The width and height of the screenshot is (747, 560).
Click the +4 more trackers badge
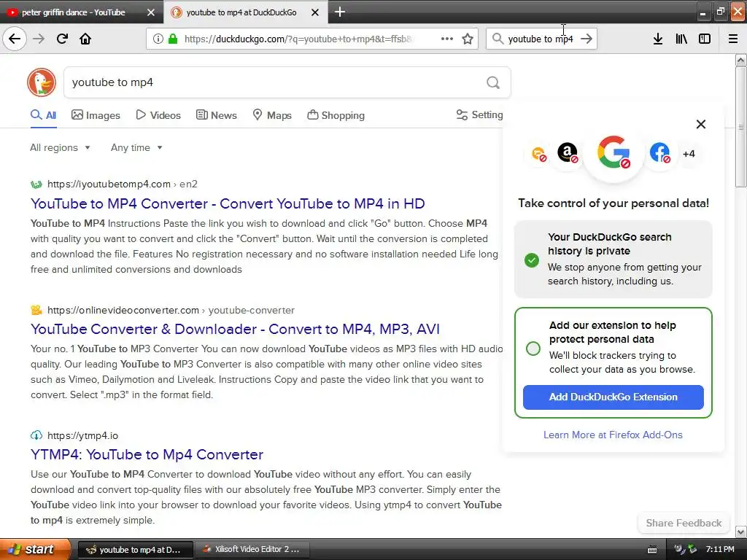689,154
